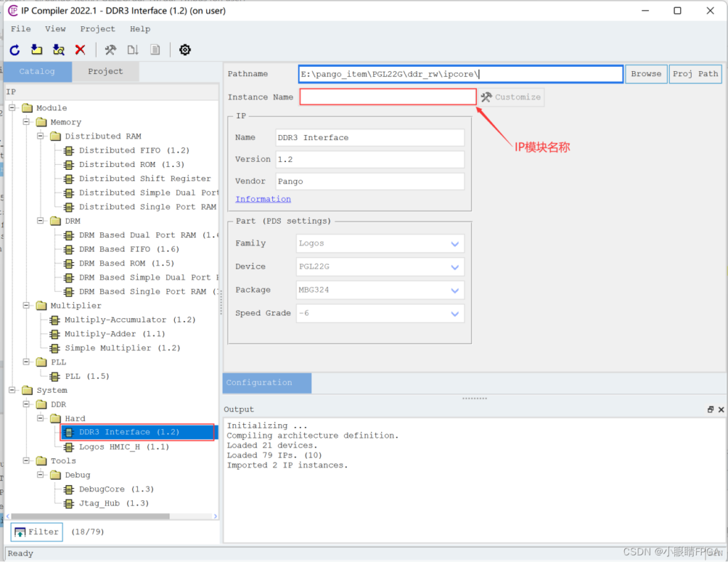Click the Filter button
This screenshot has height=562, width=728.
[x=37, y=531]
